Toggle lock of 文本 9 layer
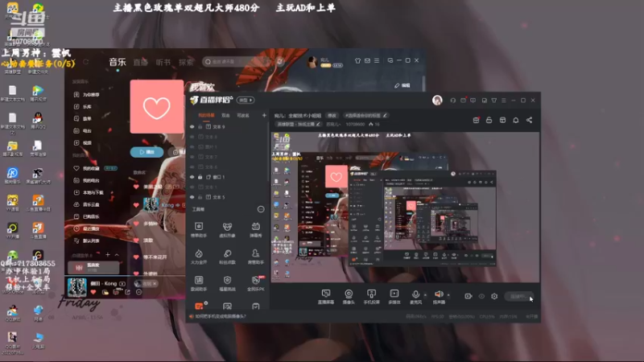Image resolution: width=644 pixels, height=362 pixels. 200,127
